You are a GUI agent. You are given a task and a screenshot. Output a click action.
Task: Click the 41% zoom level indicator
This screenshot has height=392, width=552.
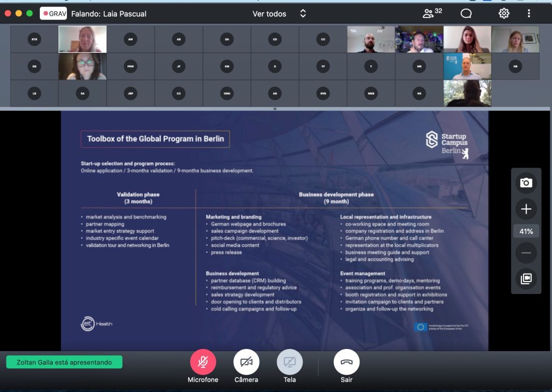(526, 232)
